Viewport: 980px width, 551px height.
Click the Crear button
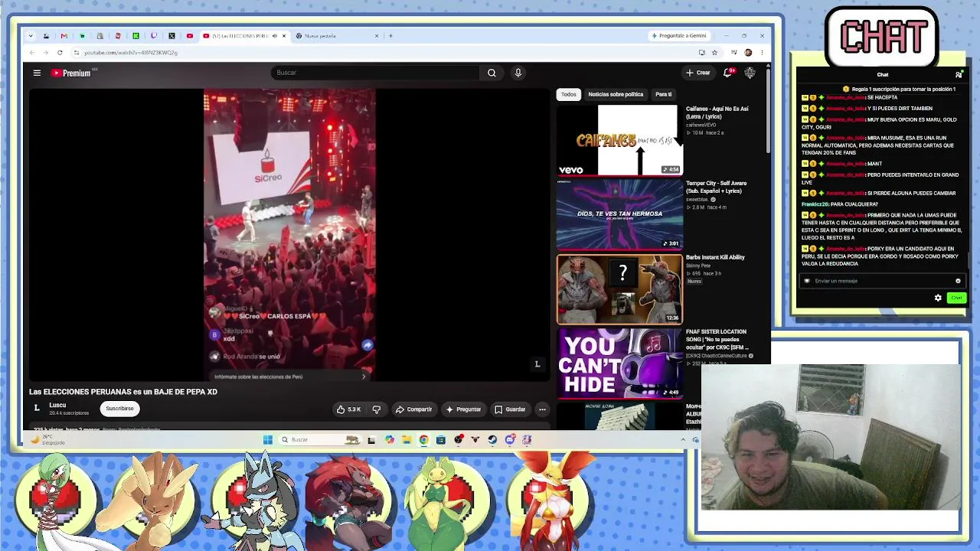(x=698, y=73)
